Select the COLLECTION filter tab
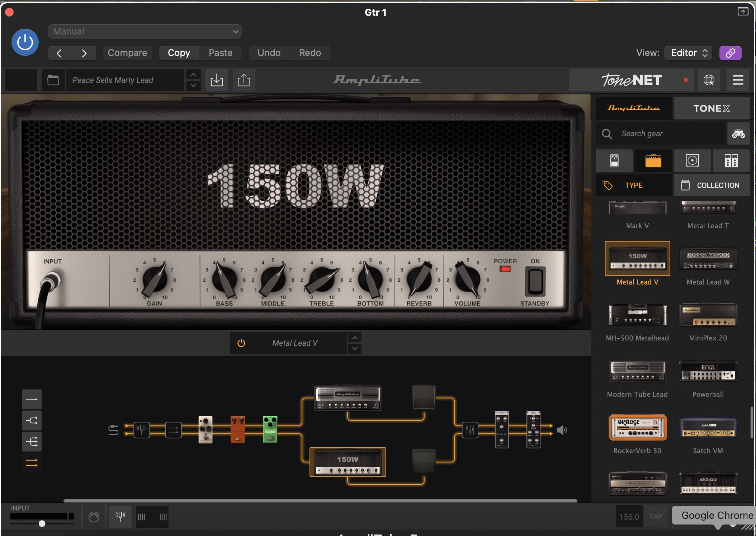The width and height of the screenshot is (756, 536). coord(712,185)
